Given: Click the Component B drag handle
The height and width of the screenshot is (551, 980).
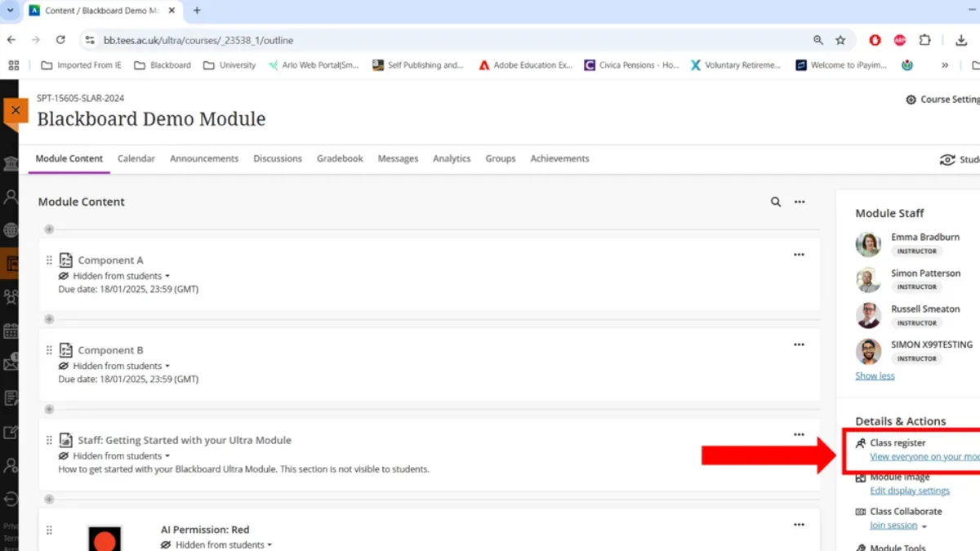Looking at the screenshot, I should click(49, 350).
